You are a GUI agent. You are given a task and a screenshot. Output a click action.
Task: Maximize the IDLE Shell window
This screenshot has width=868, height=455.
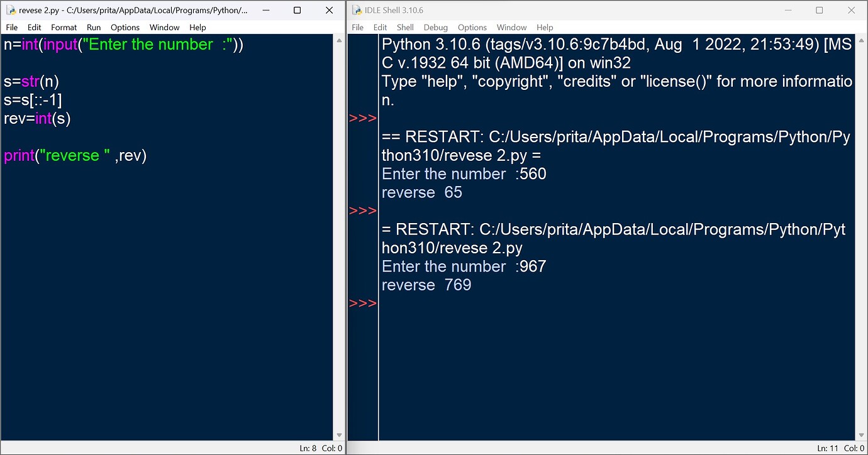click(x=820, y=11)
